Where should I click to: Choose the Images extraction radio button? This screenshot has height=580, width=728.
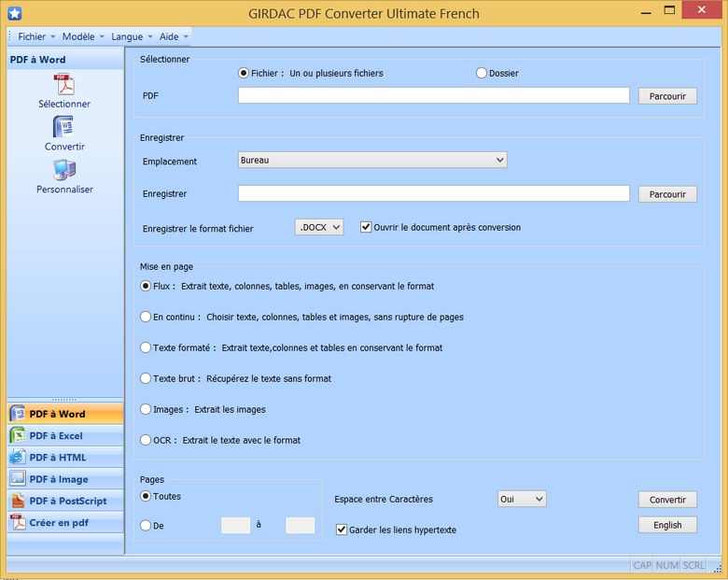[146, 409]
